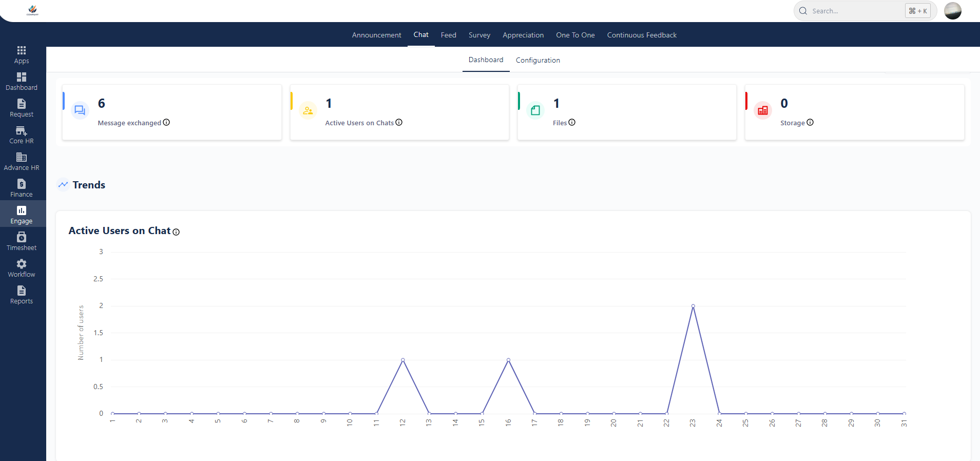The image size is (980, 461).
Task: Click the Message exchanged chat icon
Action: click(x=80, y=110)
